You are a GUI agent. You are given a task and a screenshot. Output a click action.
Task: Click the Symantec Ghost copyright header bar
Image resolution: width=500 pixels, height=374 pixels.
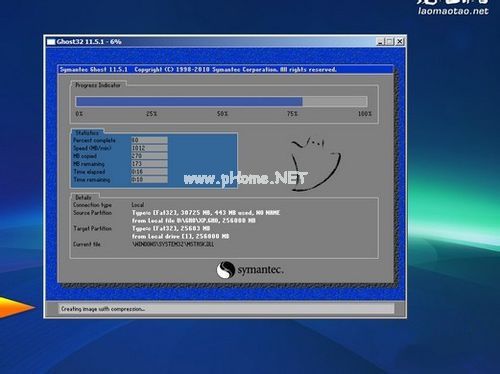tap(226, 70)
